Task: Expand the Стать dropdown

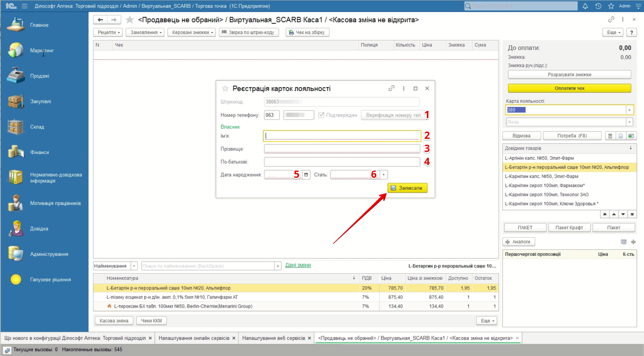Action: 384,175
